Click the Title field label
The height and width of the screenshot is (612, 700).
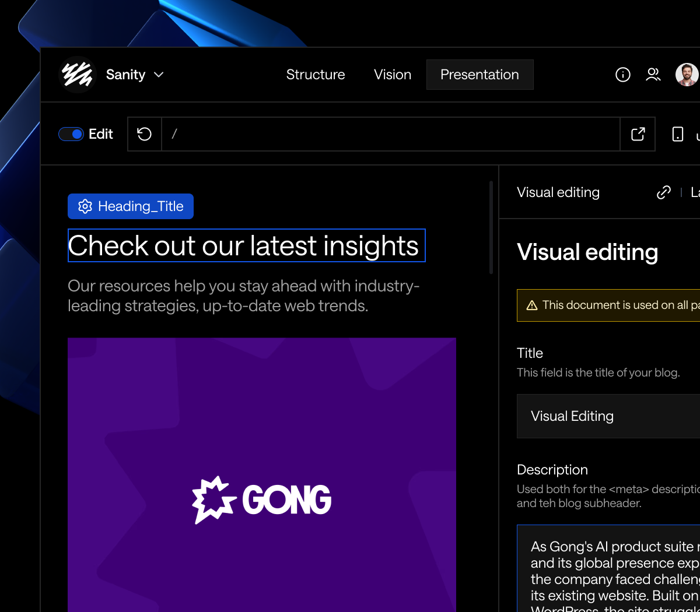[x=530, y=353]
